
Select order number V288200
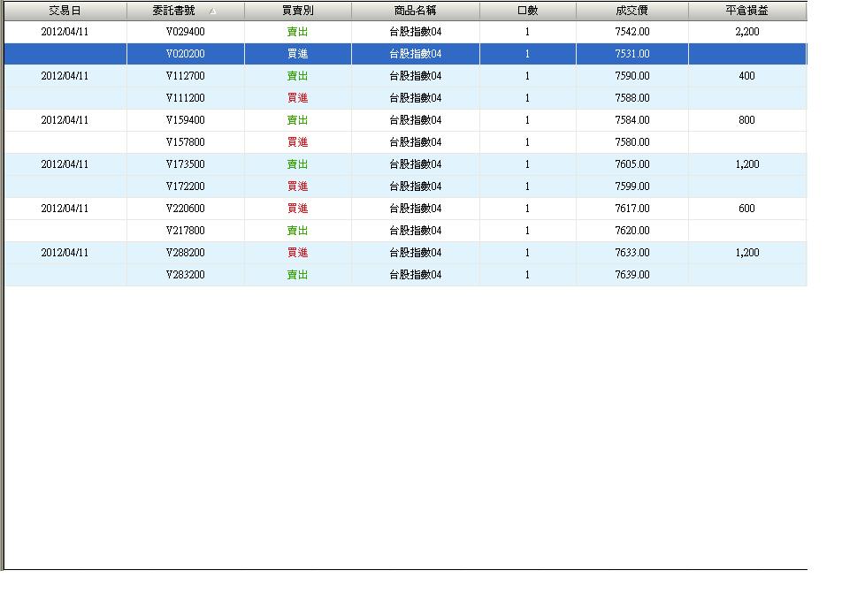tap(186, 253)
